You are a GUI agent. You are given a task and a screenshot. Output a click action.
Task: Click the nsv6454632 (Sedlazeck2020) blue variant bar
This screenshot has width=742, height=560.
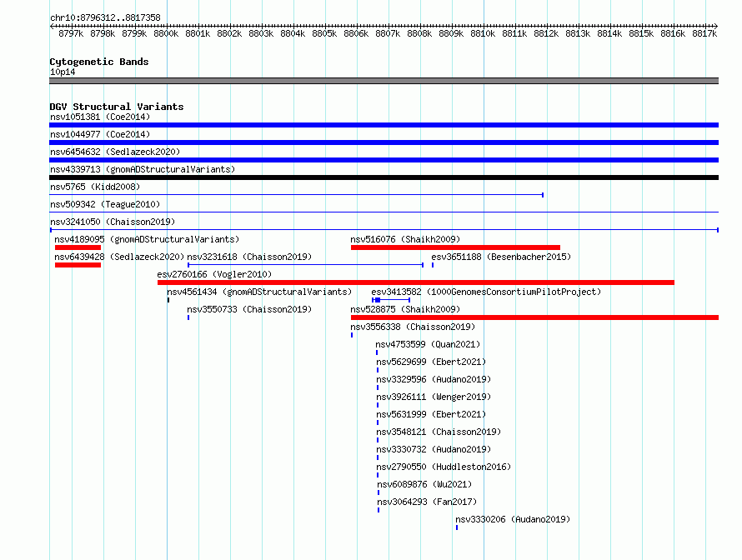pyautogui.click(x=384, y=160)
